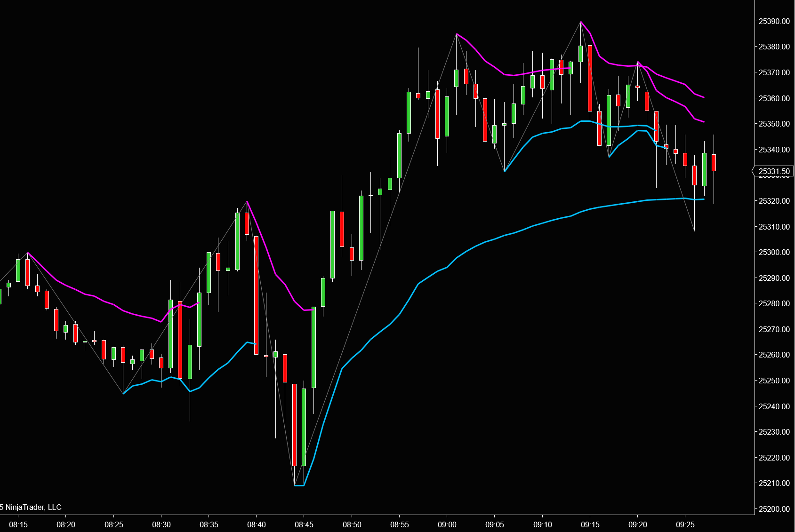Select the 09:20 time axis label
The image size is (795, 532).
pos(638,524)
